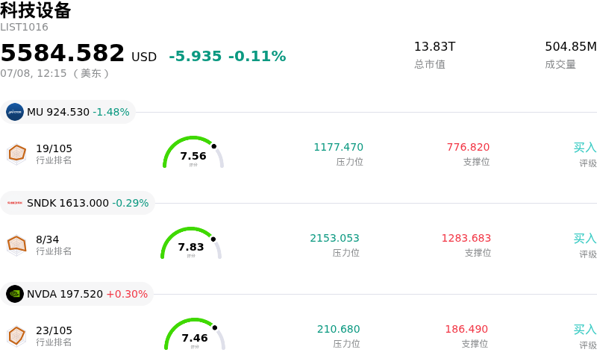
Task: Select SNDK support level 1283.683
Action: click(466, 238)
